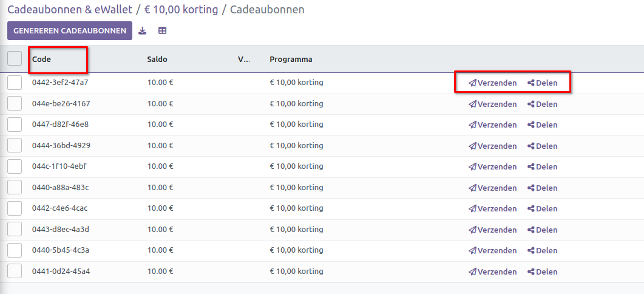This screenshot has height=294, width=644.
Task: Sort the list by Code column
Action: click(x=41, y=60)
